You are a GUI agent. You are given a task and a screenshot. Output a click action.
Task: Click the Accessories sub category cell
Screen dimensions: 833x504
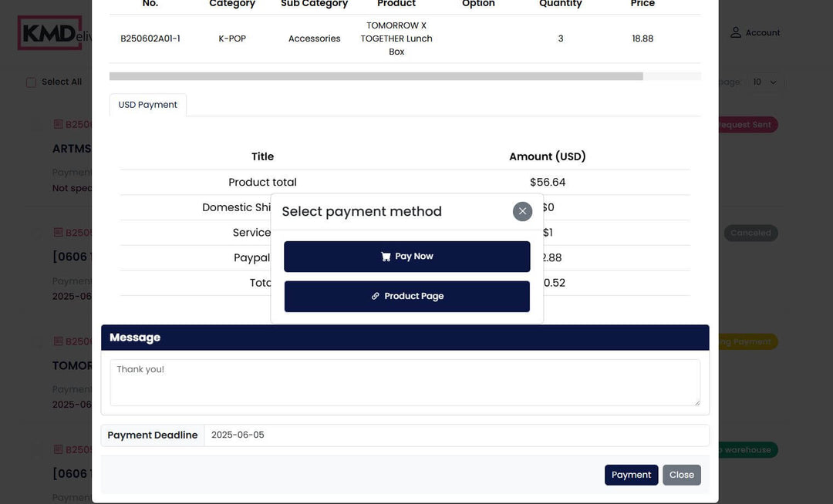pyautogui.click(x=315, y=39)
